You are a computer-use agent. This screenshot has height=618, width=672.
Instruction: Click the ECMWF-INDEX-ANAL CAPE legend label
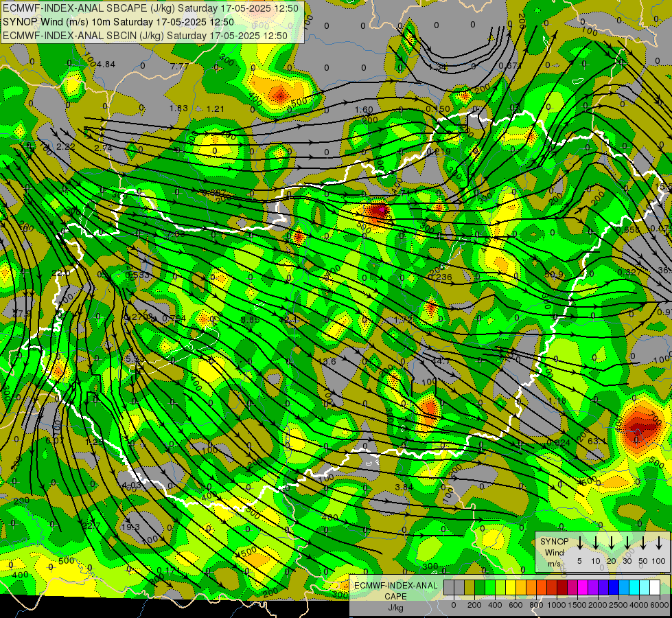pos(395,591)
